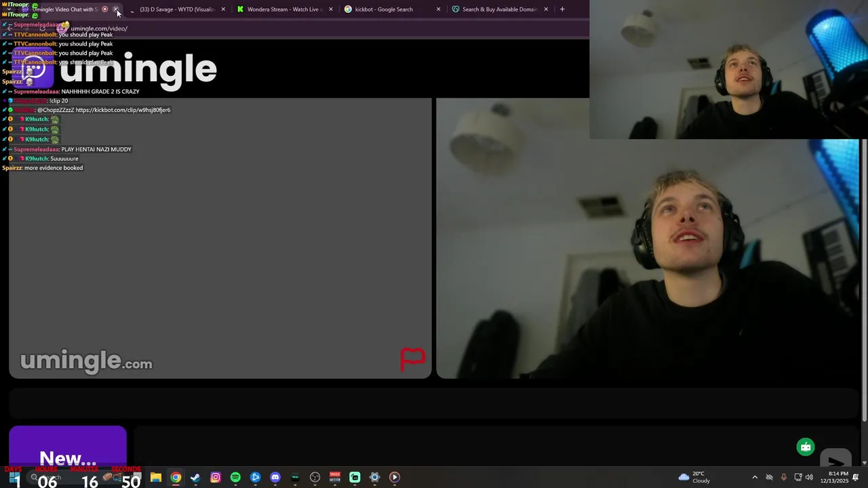This screenshot has height=488, width=868.
Task: Close the Wondera Stream tab
Action: pos(331,9)
